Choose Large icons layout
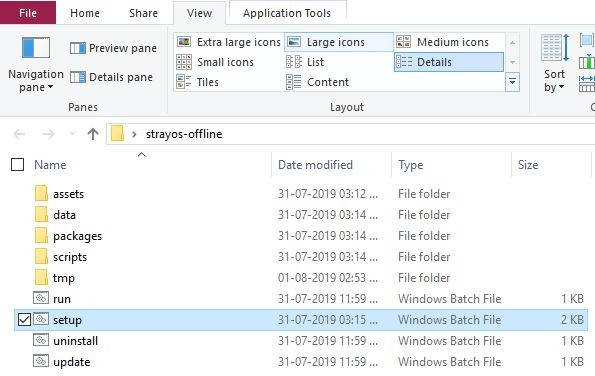 [x=338, y=42]
